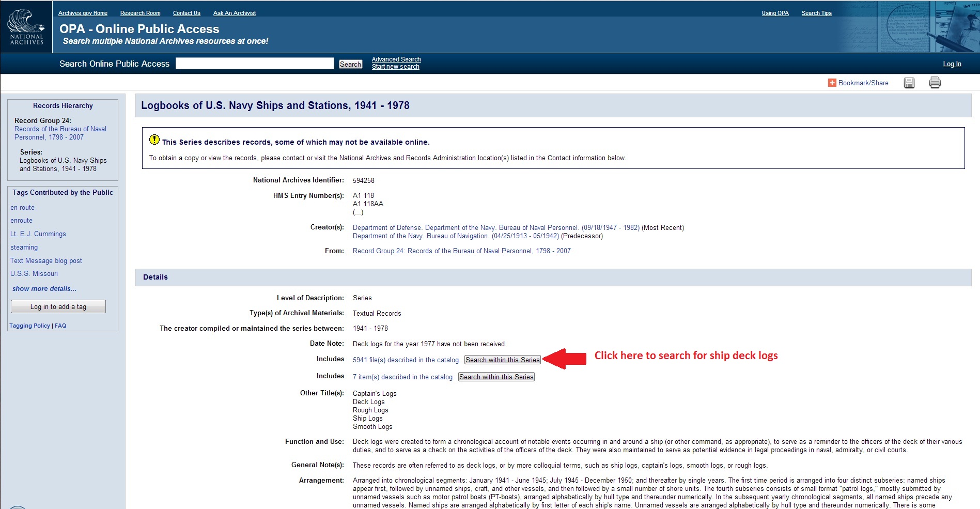Select the 'en route' tag

pyautogui.click(x=23, y=208)
